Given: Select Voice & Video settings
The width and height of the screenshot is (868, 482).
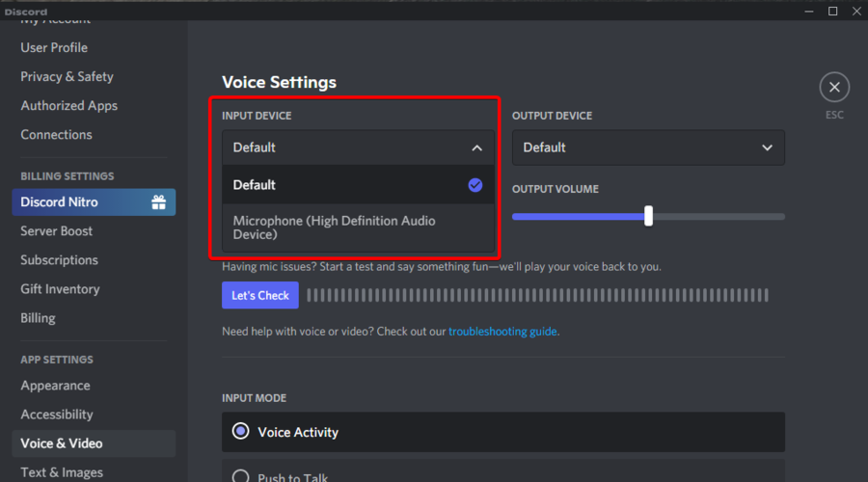Looking at the screenshot, I should click(94, 443).
